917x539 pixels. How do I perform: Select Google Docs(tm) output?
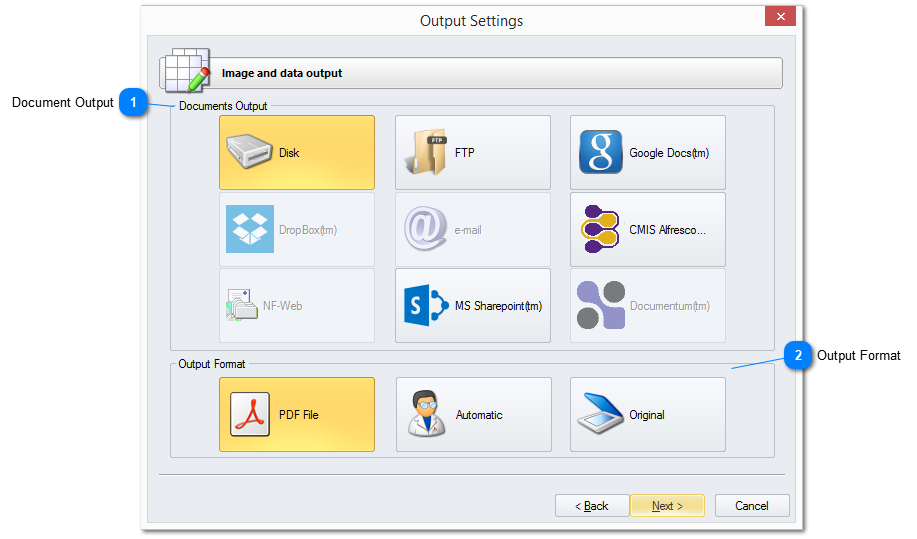pos(647,153)
